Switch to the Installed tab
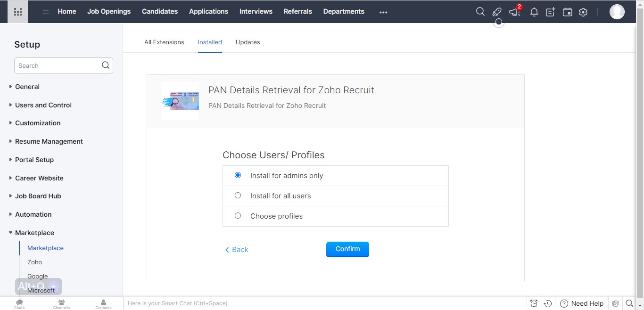 pos(210,42)
